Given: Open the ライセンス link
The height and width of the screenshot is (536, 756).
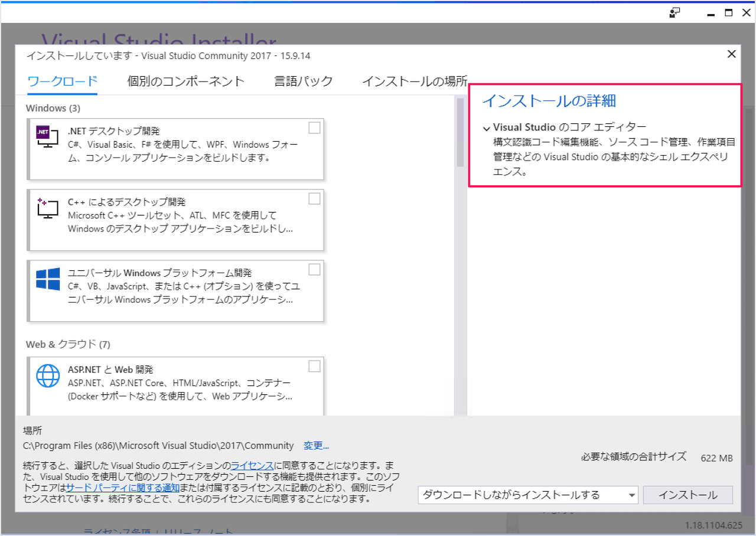Looking at the screenshot, I should (x=252, y=465).
